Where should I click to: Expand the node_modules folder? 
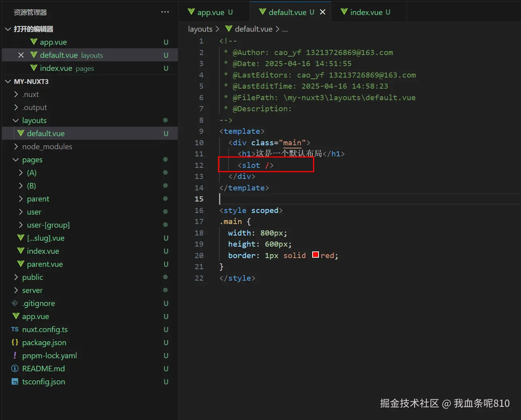tap(16, 146)
